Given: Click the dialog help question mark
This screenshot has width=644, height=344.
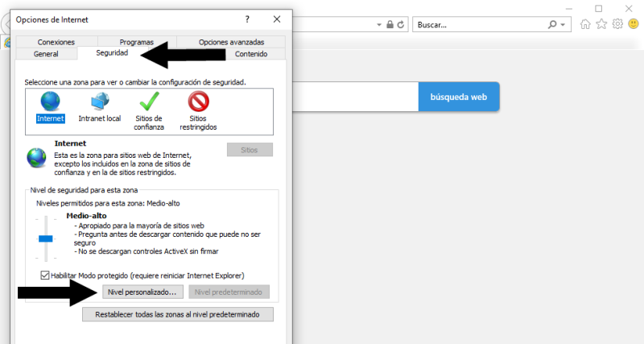Looking at the screenshot, I should [247, 19].
